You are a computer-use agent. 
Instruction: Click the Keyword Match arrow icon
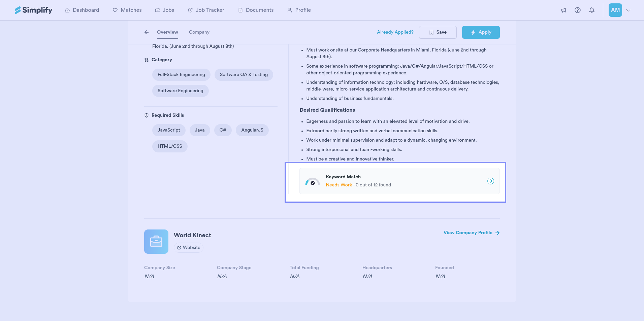[x=491, y=181]
